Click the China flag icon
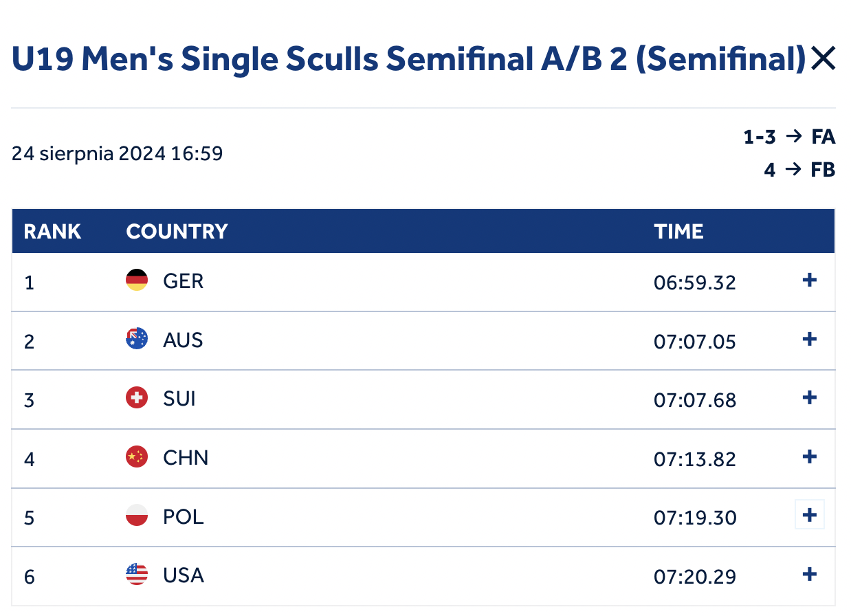Viewport: 851px width, 616px height. coord(137,456)
